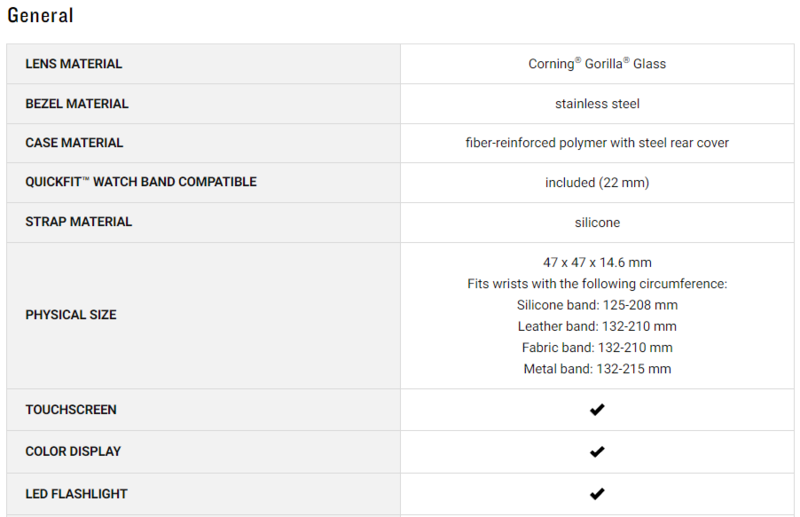
Task: Select the Metal band 132-215 mm line
Action: (597, 369)
